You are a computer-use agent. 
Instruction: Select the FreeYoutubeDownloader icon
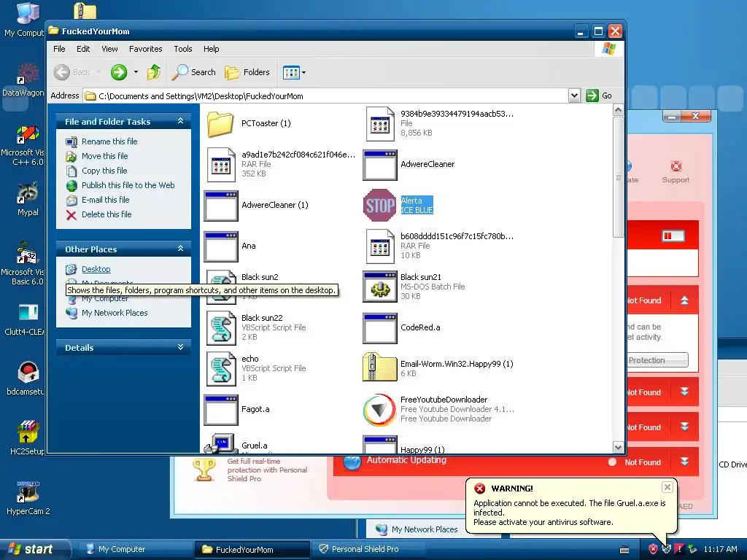(379, 410)
